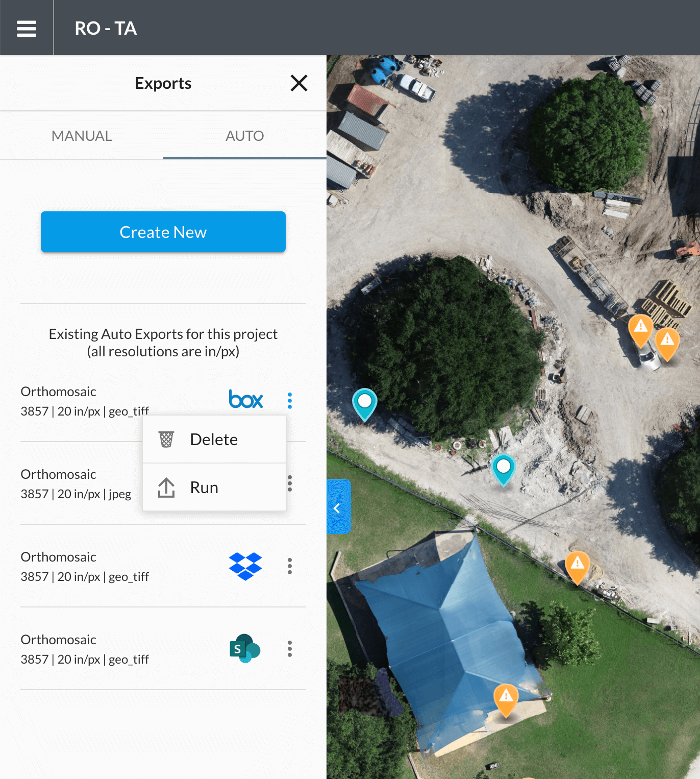Click orange warning marker on blue roof
700x779 pixels.
[x=506, y=700]
